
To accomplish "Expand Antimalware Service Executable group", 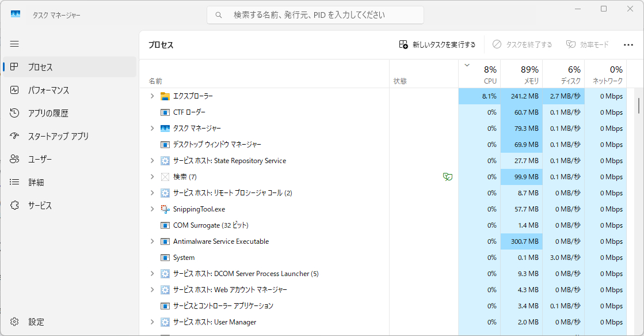I will 152,241.
